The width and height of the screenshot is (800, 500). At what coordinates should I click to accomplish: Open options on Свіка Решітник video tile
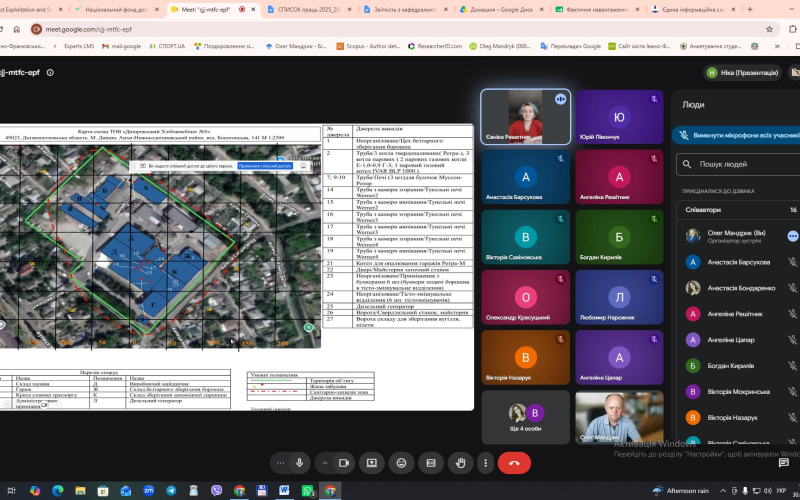[x=560, y=99]
